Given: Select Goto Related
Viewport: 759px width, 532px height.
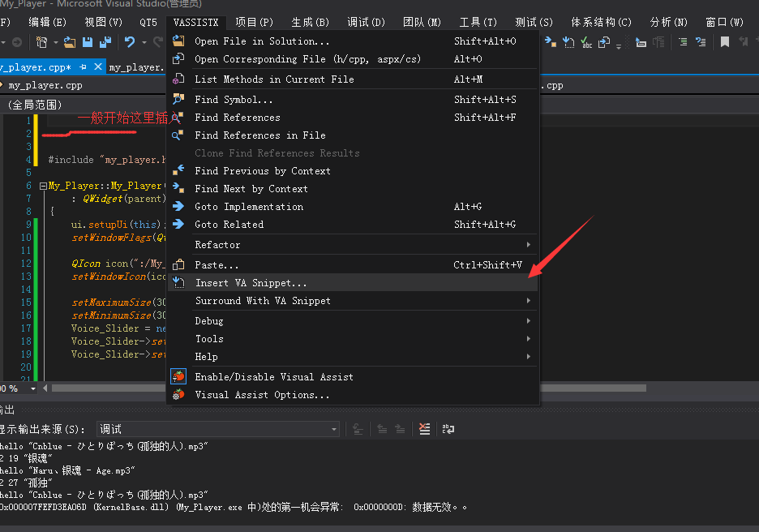Looking at the screenshot, I should point(353,225).
